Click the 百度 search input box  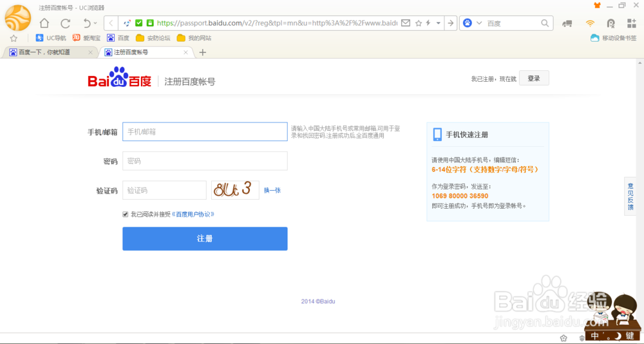[513, 23]
